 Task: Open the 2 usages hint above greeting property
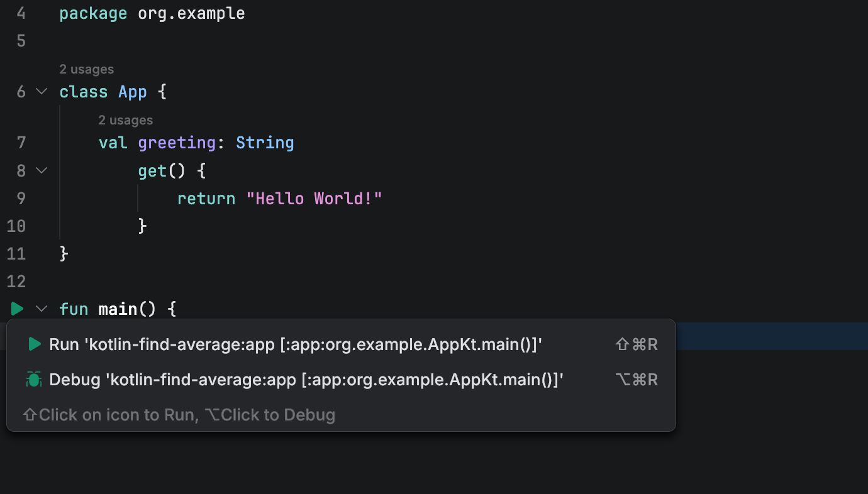point(125,119)
